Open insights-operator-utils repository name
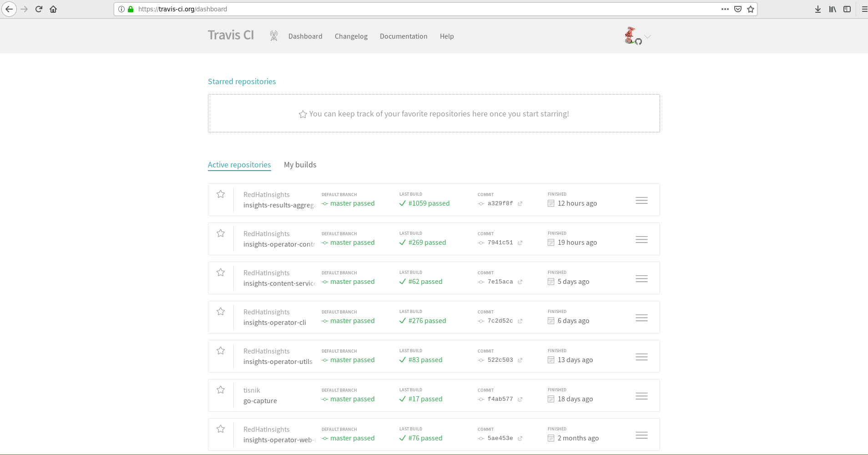 (278, 362)
